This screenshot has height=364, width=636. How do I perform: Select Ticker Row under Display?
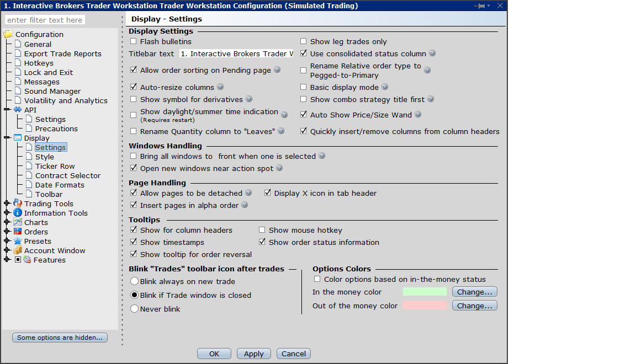(x=55, y=166)
